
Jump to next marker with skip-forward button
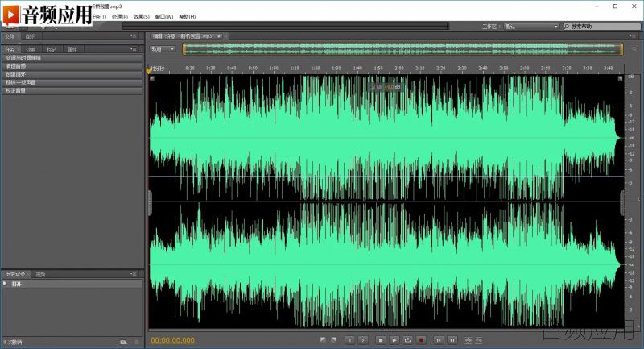(x=452, y=340)
